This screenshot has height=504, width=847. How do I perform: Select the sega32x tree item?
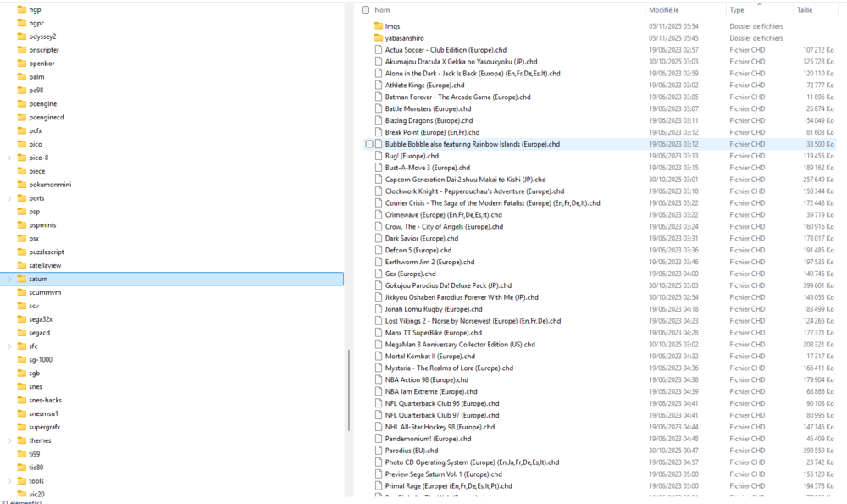(41, 319)
